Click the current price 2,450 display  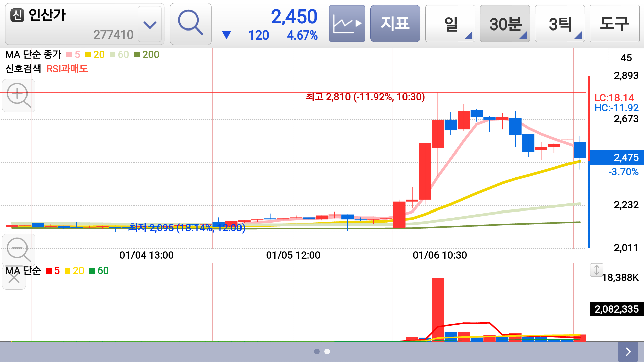click(x=294, y=17)
